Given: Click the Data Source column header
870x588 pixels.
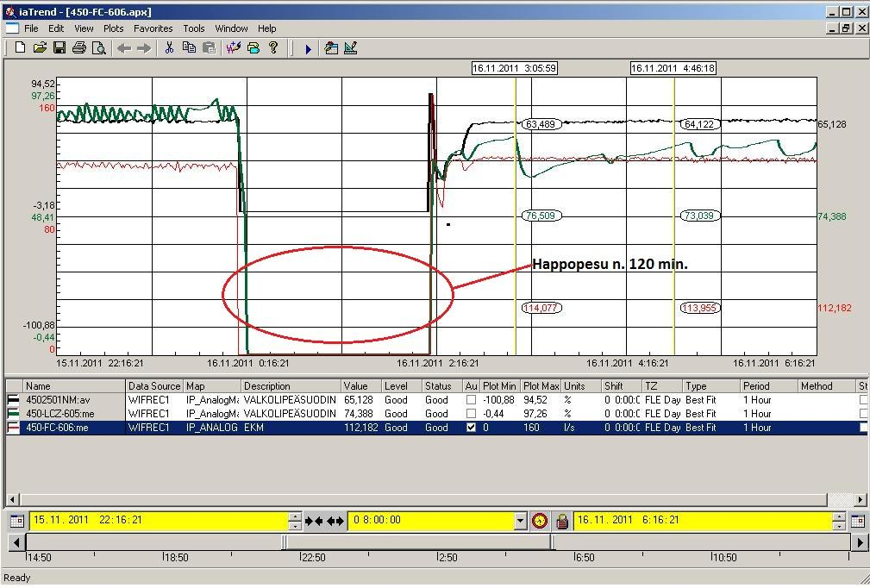Looking at the screenshot, I should (154, 386).
